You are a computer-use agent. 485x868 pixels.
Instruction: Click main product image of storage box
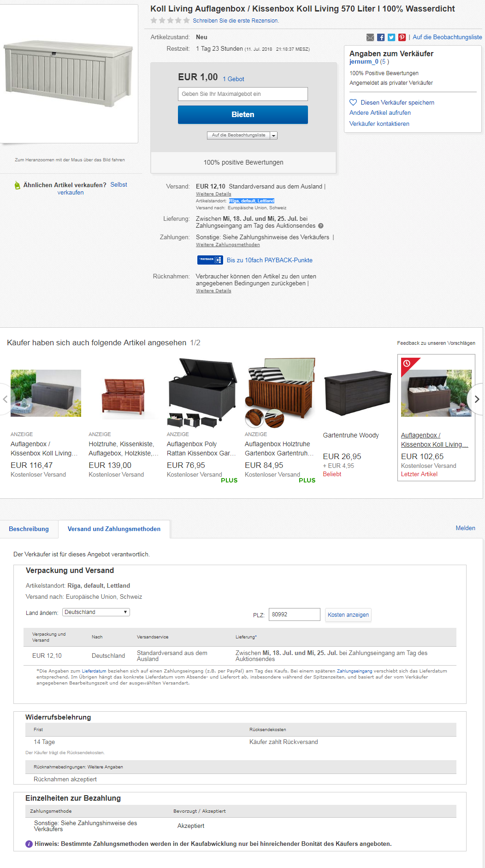[68, 74]
